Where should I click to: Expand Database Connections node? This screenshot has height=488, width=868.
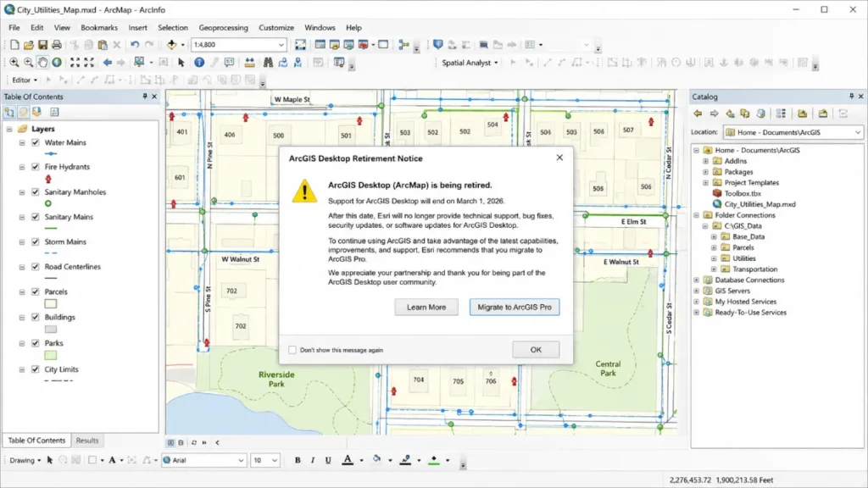[697, 280]
